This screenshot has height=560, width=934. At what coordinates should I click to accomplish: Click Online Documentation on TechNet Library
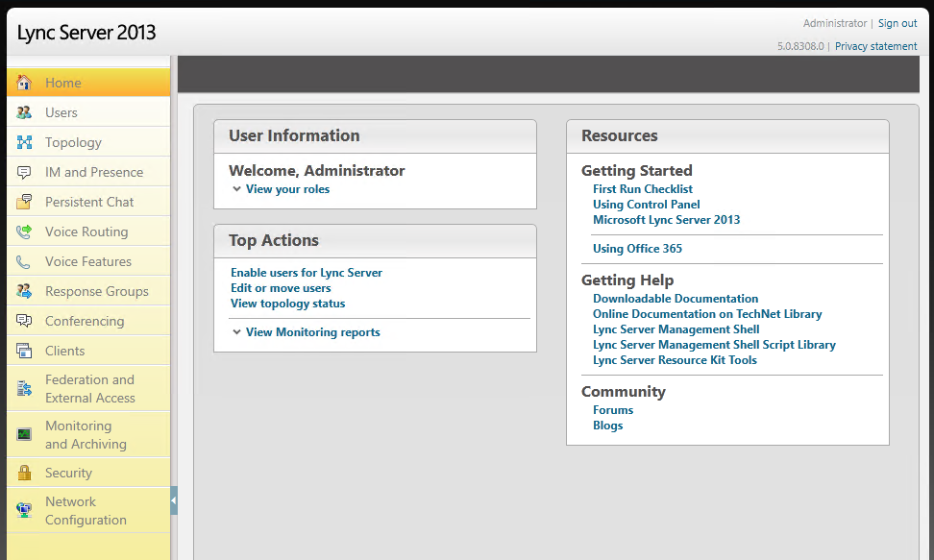tap(707, 314)
